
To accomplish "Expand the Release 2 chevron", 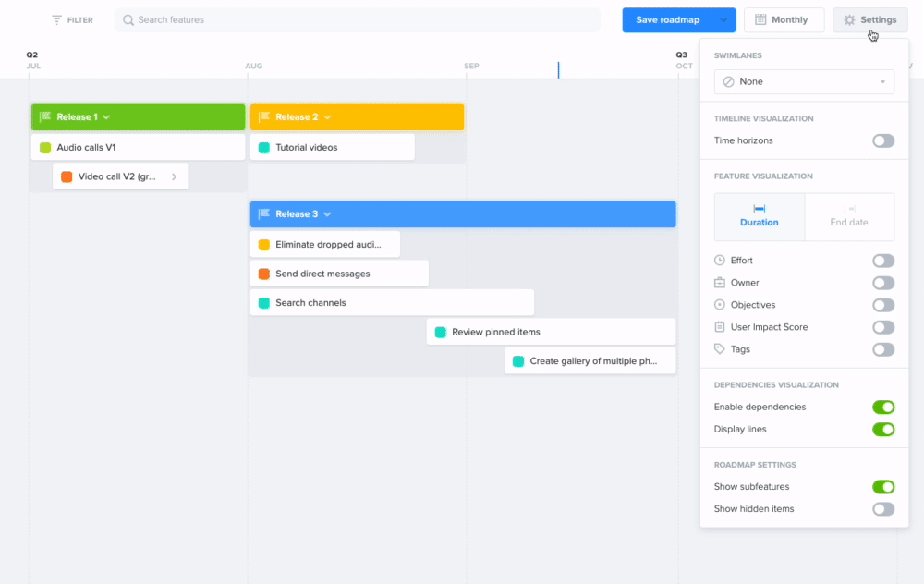I will (327, 116).
